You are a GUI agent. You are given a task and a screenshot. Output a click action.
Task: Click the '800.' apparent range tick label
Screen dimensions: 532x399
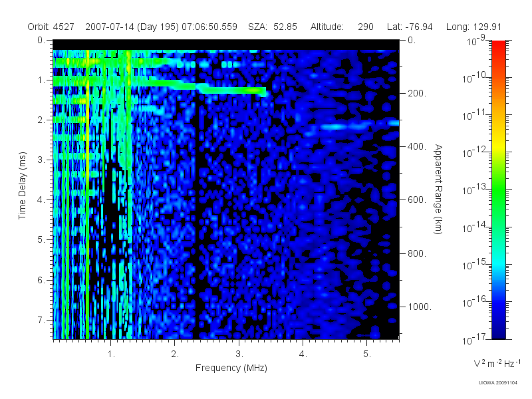(x=417, y=253)
